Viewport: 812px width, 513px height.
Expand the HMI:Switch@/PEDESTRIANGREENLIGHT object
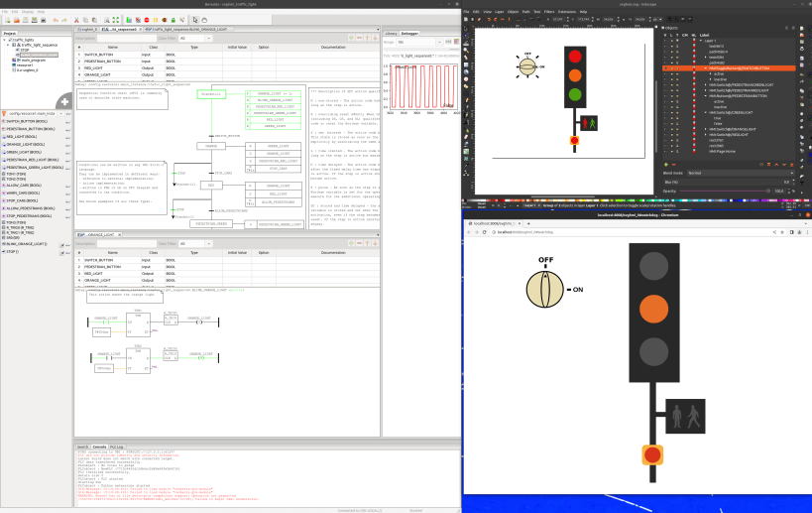click(x=705, y=84)
